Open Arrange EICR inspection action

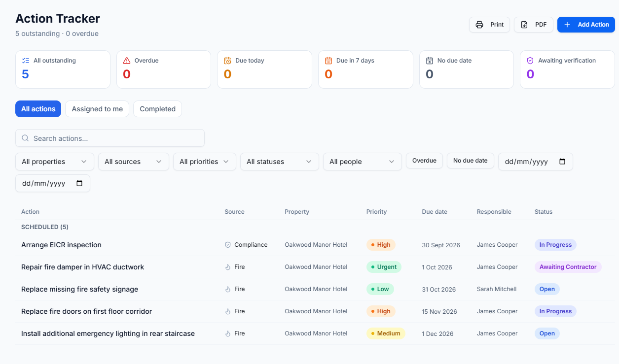[x=61, y=245]
